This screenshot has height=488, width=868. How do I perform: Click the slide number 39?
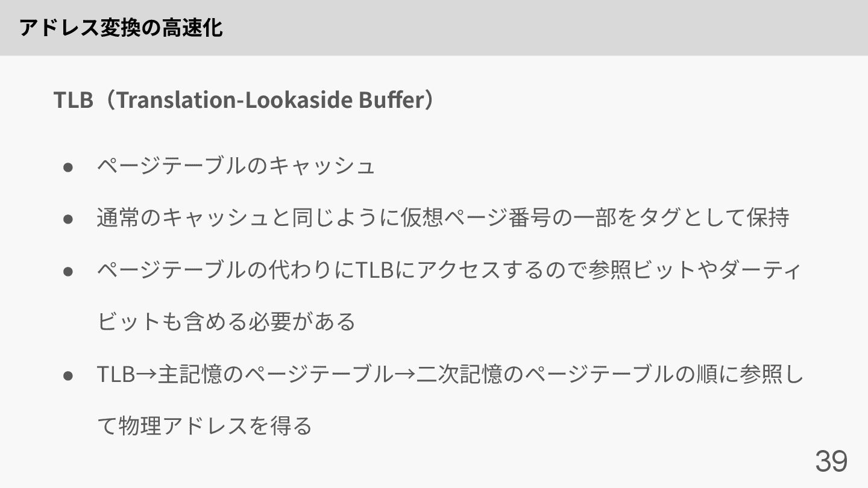831,461
